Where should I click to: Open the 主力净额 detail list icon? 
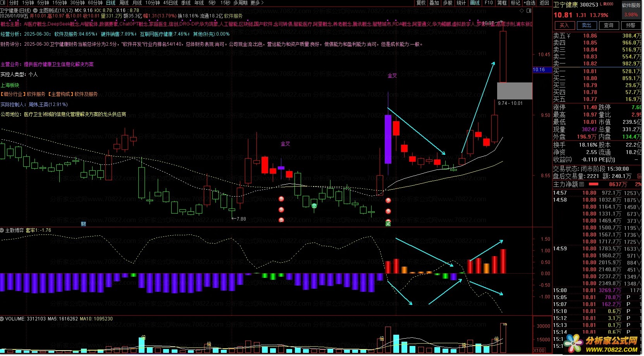point(582,185)
